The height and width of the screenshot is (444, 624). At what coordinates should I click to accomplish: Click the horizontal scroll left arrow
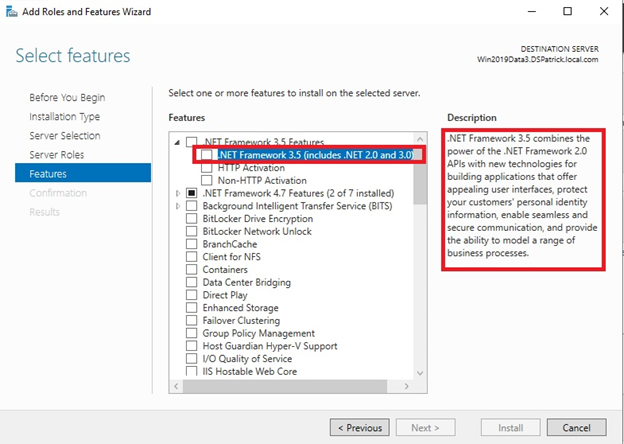[x=176, y=386]
